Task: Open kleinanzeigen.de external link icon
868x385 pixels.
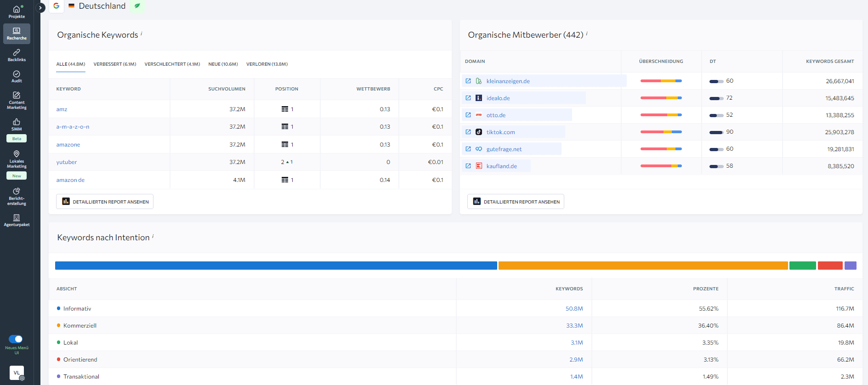Action: point(468,81)
